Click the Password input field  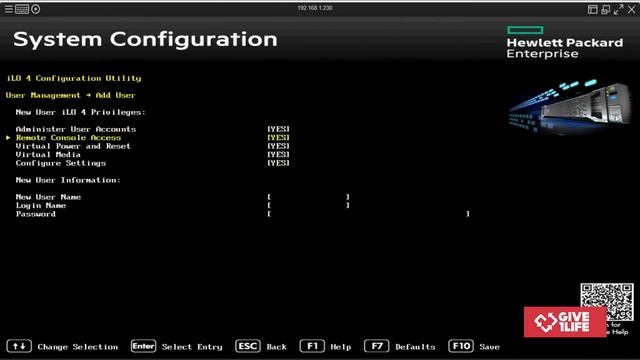pos(369,214)
